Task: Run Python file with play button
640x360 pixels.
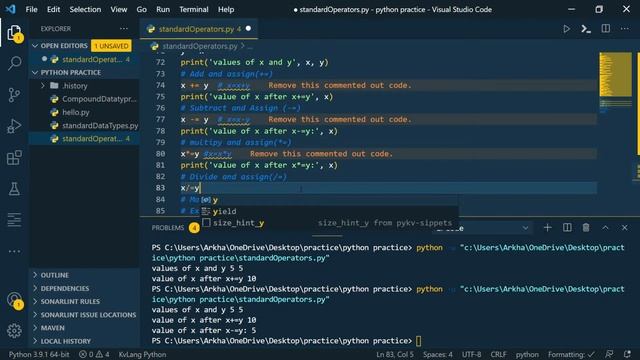Action: tap(566, 29)
